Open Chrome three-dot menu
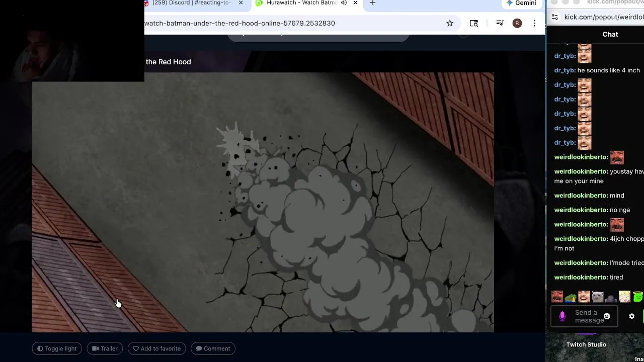This screenshot has width=644, height=362. click(x=535, y=23)
